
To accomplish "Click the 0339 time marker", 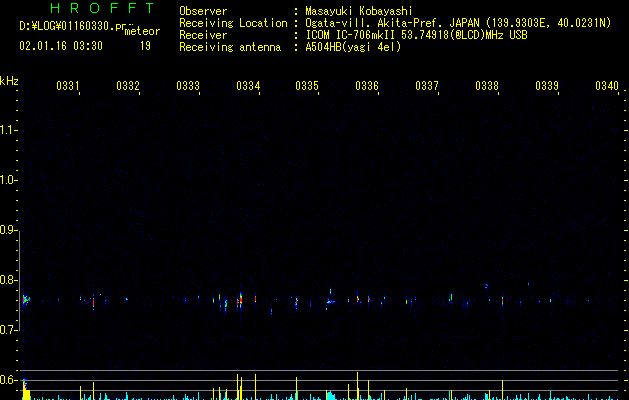I will click(547, 85).
